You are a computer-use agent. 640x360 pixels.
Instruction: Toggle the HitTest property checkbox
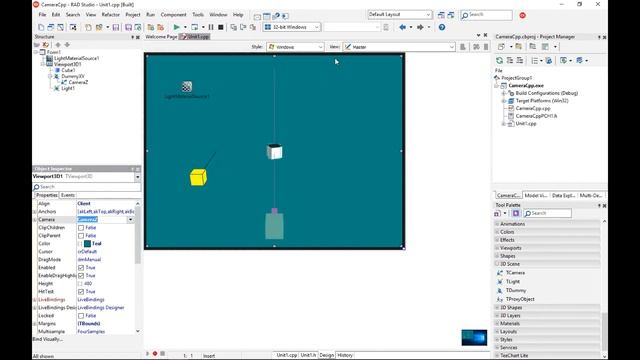[81, 292]
